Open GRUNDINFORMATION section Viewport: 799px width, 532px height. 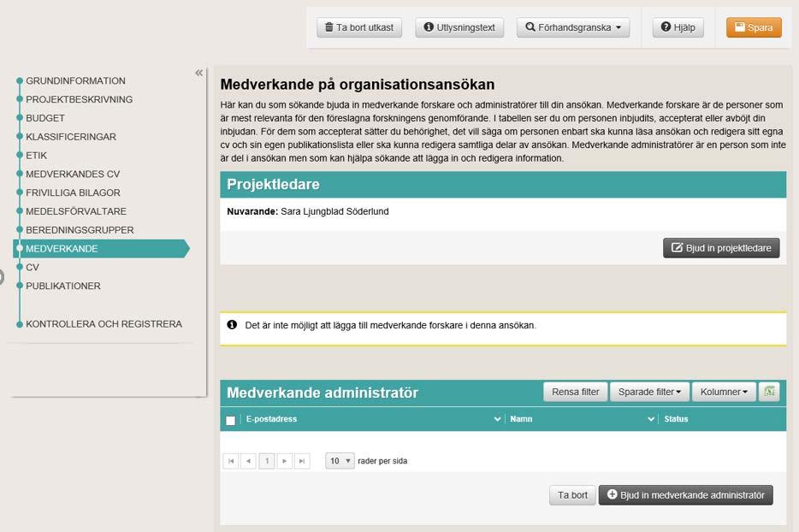75,81
